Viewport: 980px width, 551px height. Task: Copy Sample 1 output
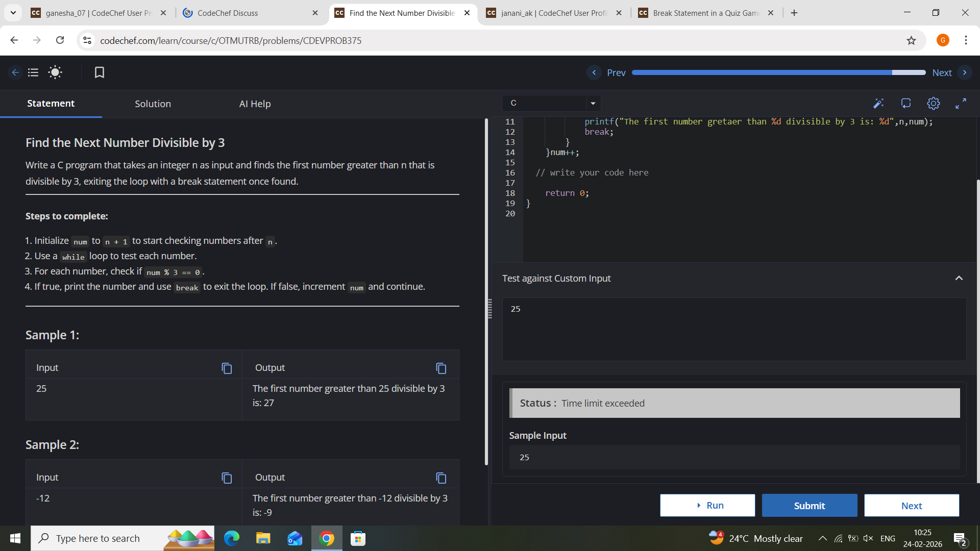click(x=441, y=368)
